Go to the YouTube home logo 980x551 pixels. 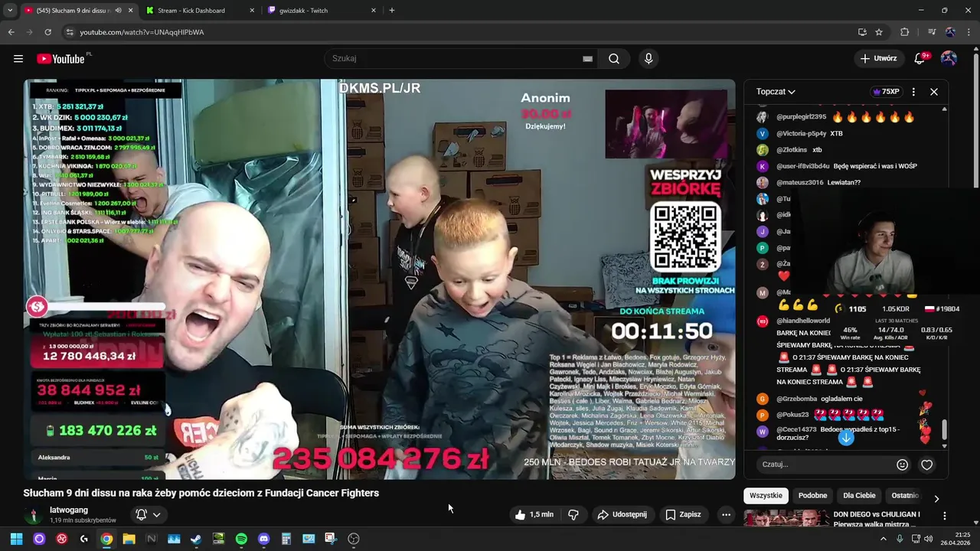click(60, 59)
